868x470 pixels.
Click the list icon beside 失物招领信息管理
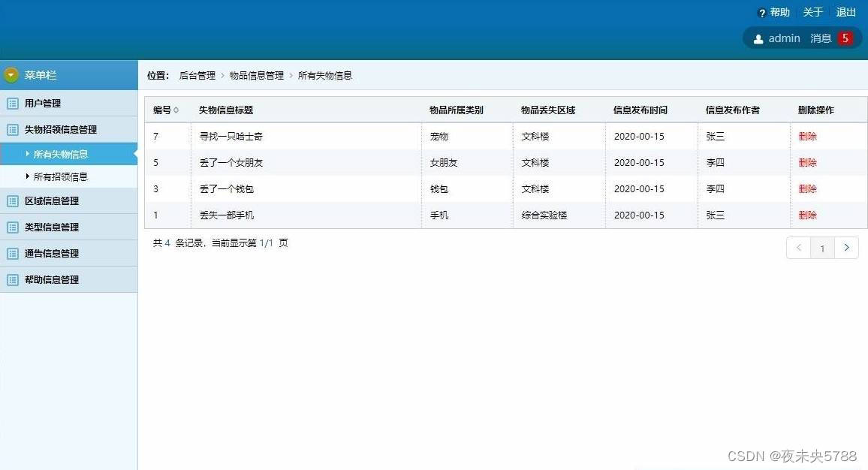point(13,130)
